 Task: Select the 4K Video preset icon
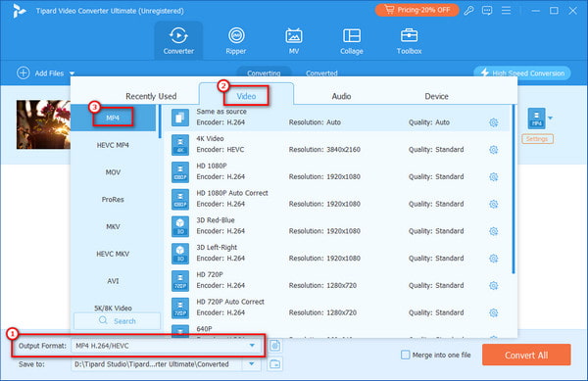180,145
